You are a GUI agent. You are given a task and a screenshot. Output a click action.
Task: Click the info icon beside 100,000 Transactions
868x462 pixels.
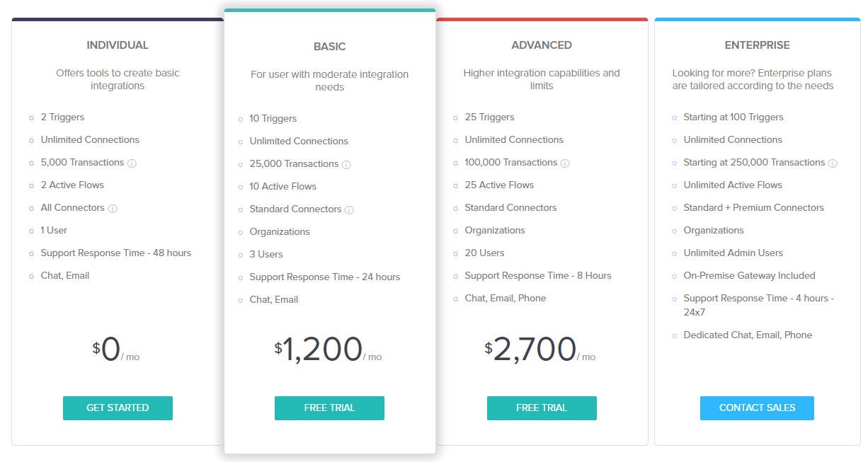[564, 162]
